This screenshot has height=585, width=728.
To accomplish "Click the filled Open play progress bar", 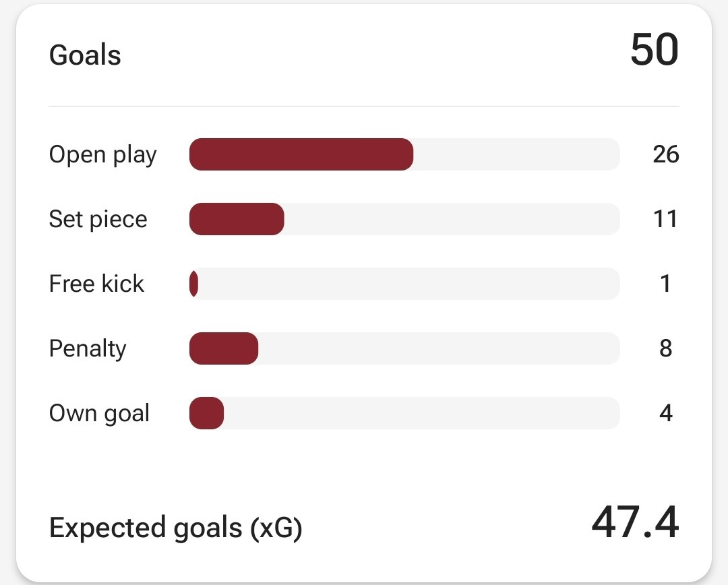I will (301, 154).
